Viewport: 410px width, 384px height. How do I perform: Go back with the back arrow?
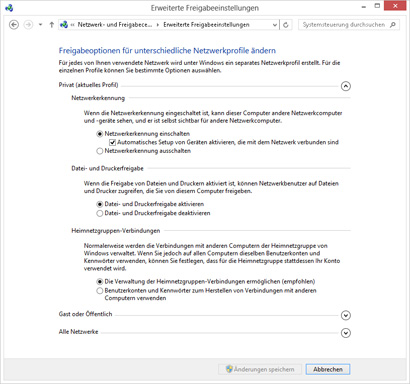(14, 25)
